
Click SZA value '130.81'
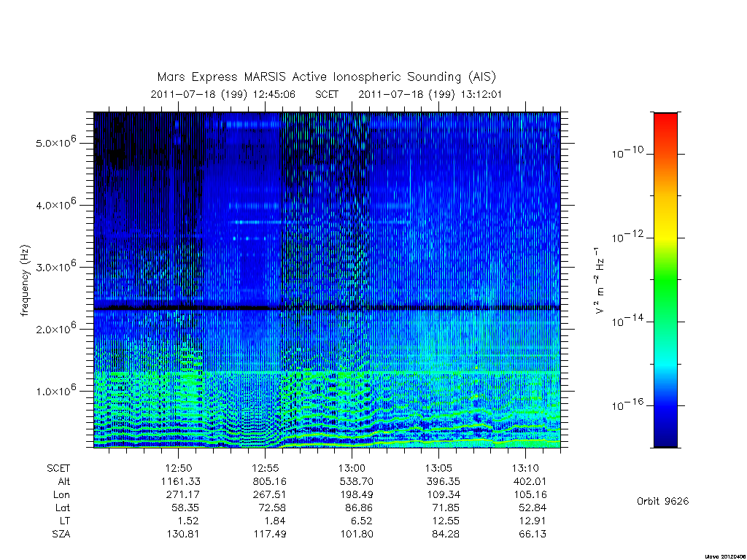click(183, 534)
